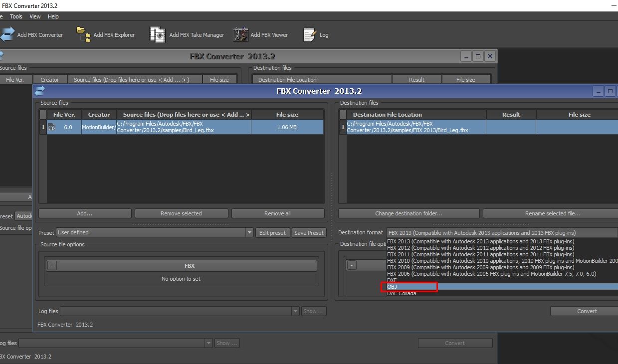Click the converter arrows icon on the background window
This screenshot has height=364, width=618.
click(x=2, y=54)
